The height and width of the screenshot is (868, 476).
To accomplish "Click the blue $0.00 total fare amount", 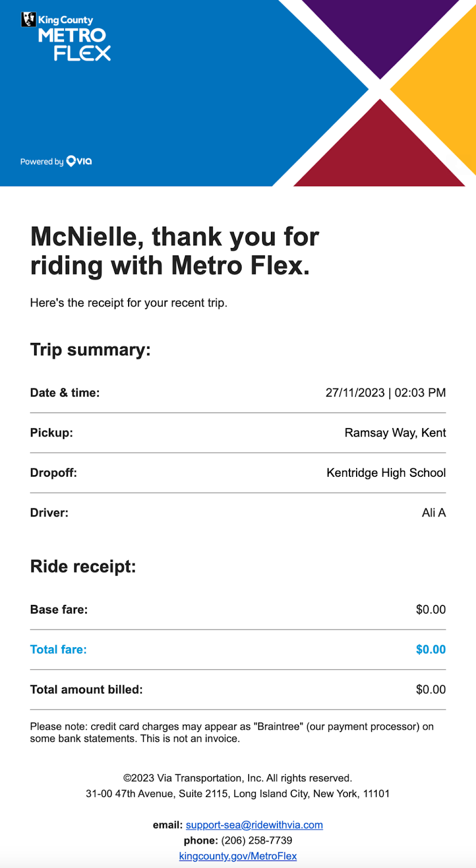I will [x=430, y=649].
